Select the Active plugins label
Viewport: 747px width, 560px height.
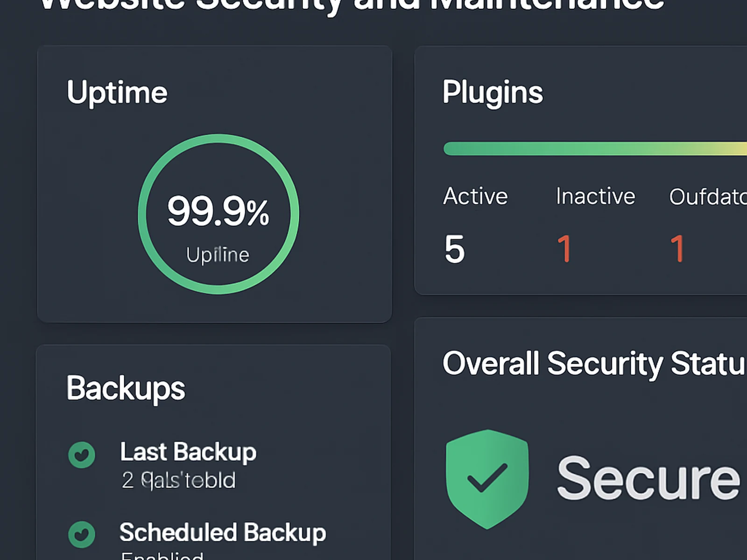pos(475,196)
